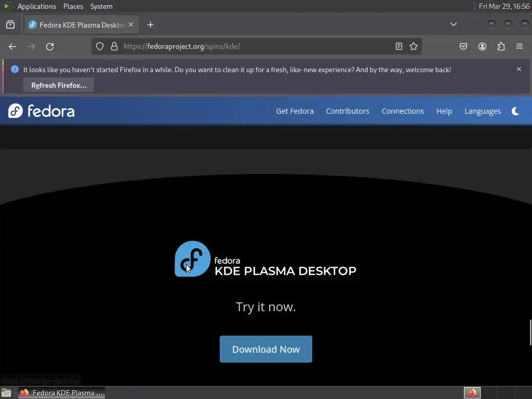Viewport: 532px width, 399px height.
Task: Click the KDE PLASMA DESKTOP heading text
Action: click(285, 271)
